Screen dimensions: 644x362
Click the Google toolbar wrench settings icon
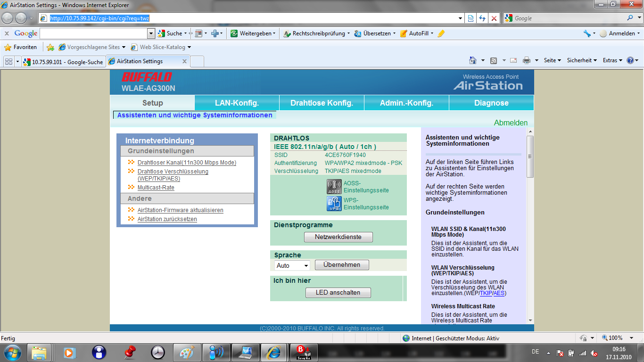tap(587, 33)
